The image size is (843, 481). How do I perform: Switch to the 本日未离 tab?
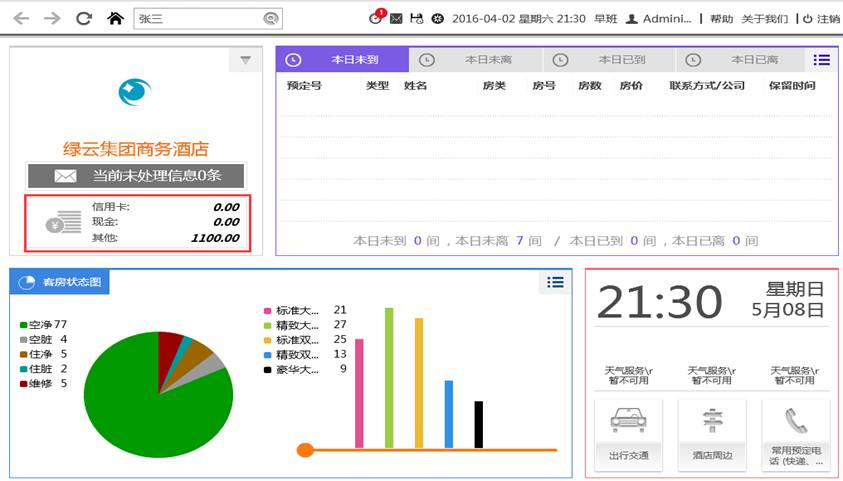[x=476, y=60]
